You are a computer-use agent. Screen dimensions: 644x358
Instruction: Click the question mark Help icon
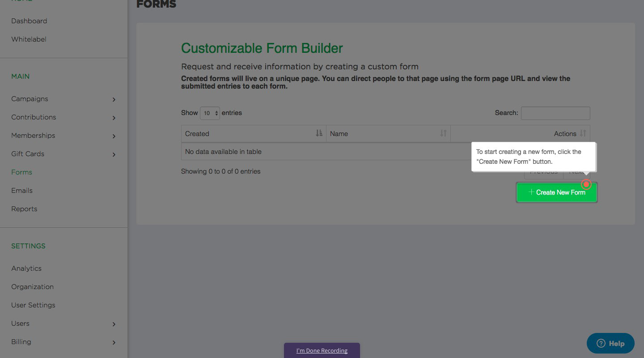[601, 344]
